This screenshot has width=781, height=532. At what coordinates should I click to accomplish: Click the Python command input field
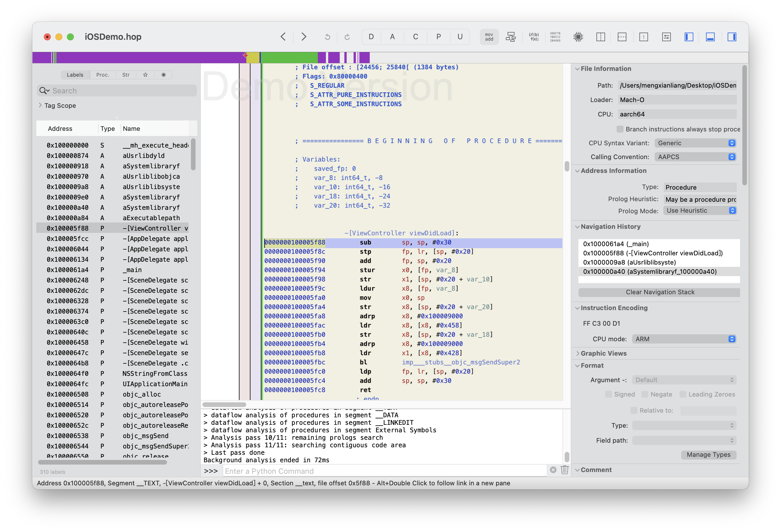384,471
